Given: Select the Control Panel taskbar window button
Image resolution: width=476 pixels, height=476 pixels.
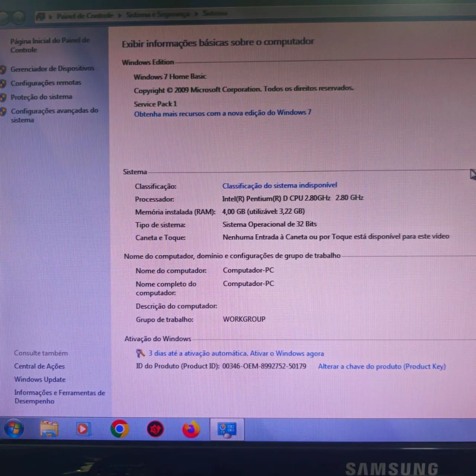Looking at the screenshot, I should [227, 429].
